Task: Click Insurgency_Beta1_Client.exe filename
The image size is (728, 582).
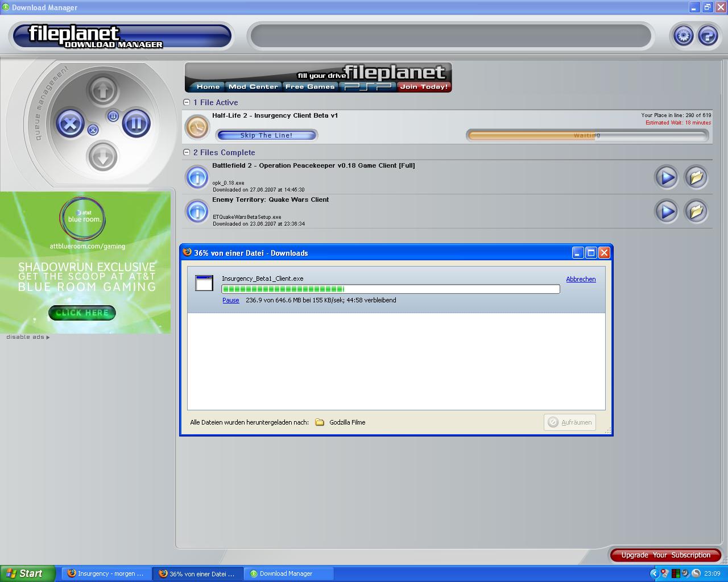Action: click(262, 278)
